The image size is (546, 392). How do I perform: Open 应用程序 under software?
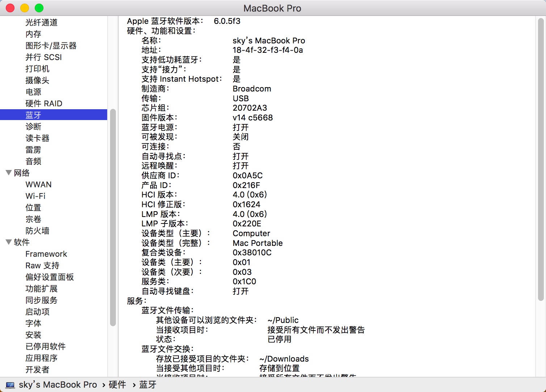coord(41,358)
